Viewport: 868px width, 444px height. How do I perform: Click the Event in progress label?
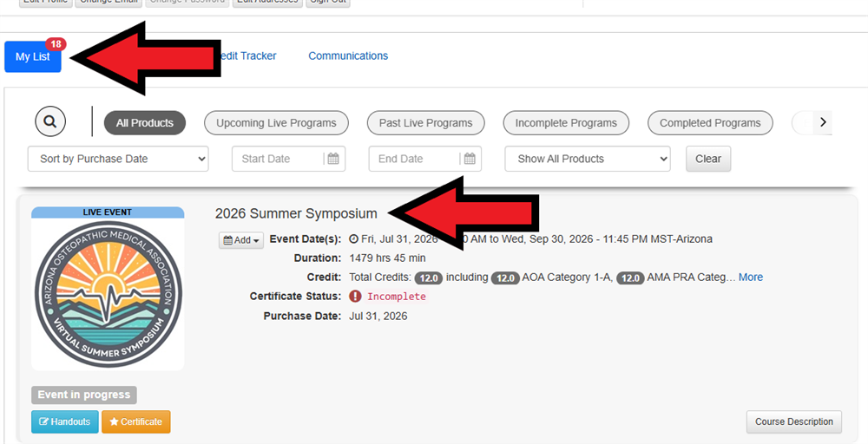point(84,395)
